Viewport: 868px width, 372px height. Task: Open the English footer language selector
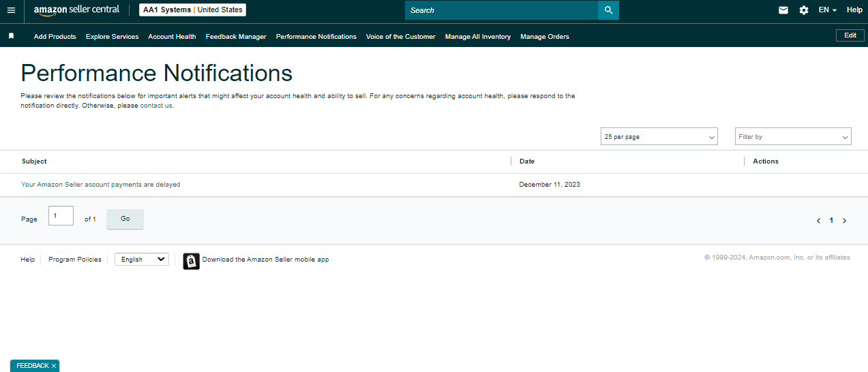click(142, 259)
